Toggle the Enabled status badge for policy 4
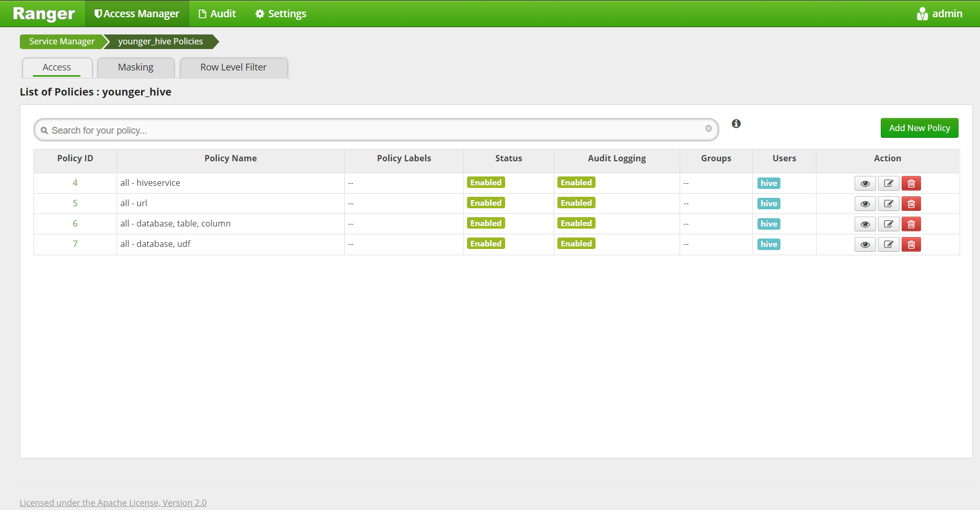Image resolution: width=980 pixels, height=510 pixels. [485, 182]
